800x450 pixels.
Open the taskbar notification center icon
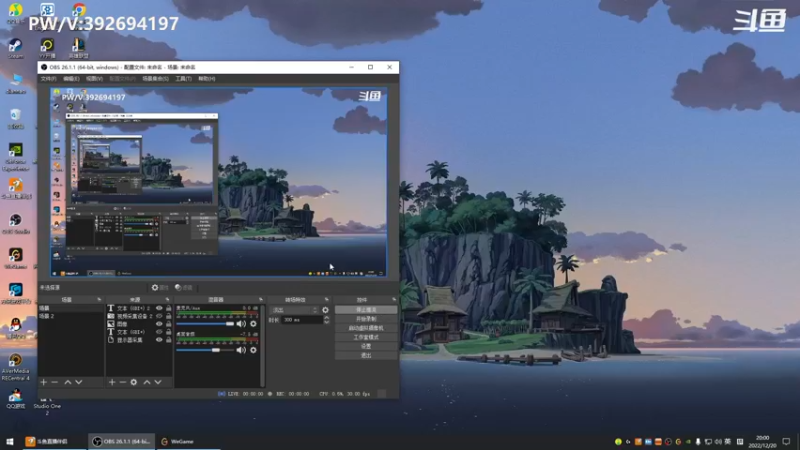pos(786,441)
